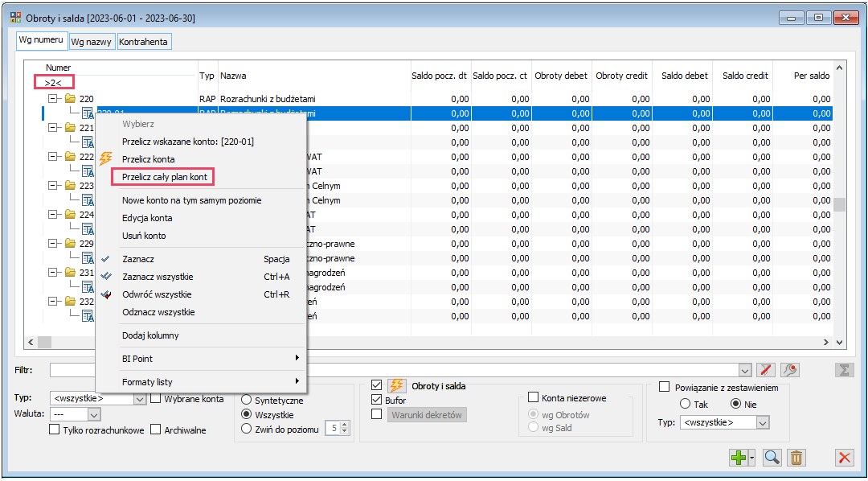Choose Odznacz wszystkie in the menu
Screen dimensions: 868x481
(158, 312)
